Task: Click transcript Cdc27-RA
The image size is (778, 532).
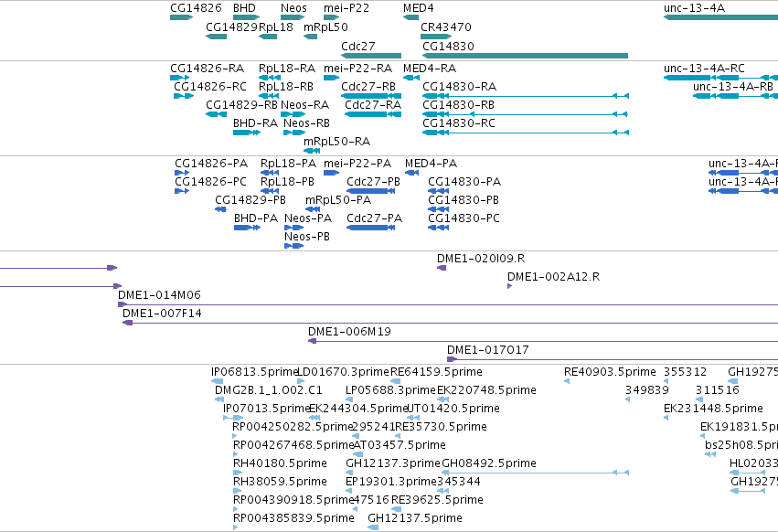Action: [373, 114]
